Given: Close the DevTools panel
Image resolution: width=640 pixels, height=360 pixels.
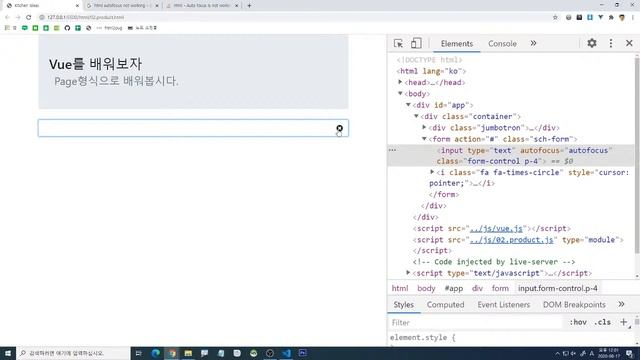Looking at the screenshot, I should click(x=629, y=43).
